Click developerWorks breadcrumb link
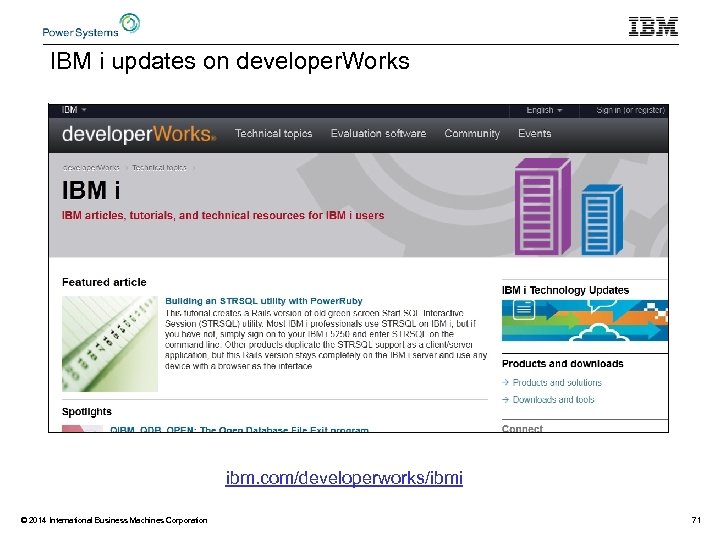 [91, 168]
